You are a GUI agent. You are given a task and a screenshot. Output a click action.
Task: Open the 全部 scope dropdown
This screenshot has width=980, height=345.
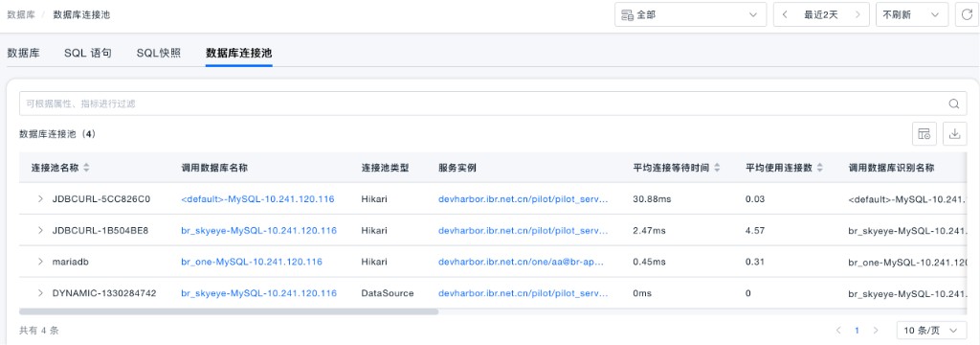[x=691, y=14]
